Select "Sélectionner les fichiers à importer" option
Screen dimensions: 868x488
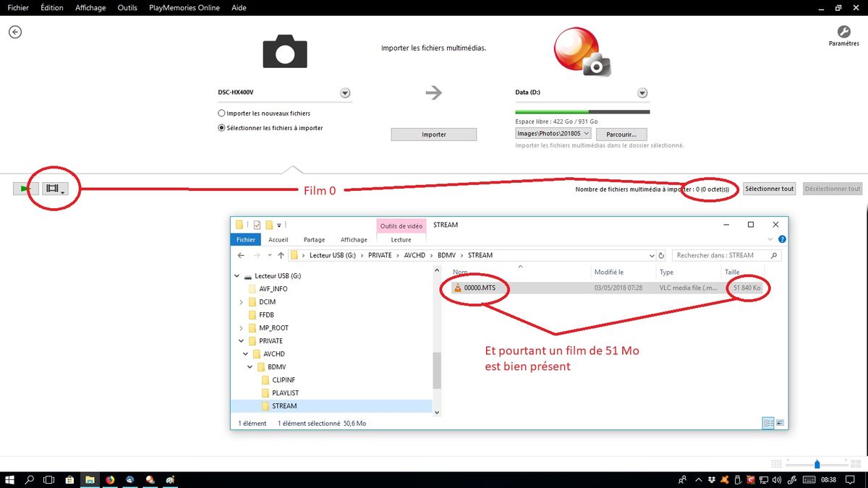(221, 128)
